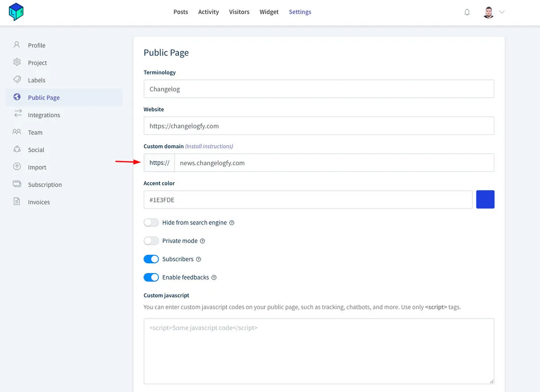Click the Labels tag icon in sidebar
Viewport: 540px width, 392px height.
pos(17,80)
